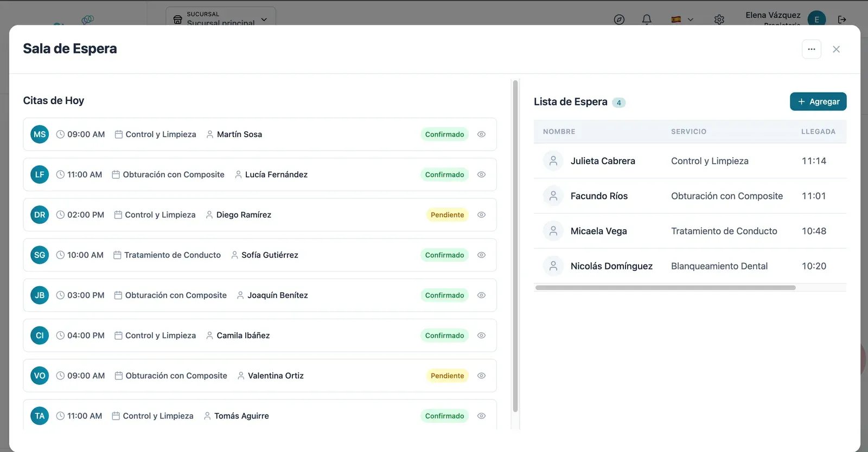Open the language flag dropdown
The image size is (868, 452).
pos(682,20)
